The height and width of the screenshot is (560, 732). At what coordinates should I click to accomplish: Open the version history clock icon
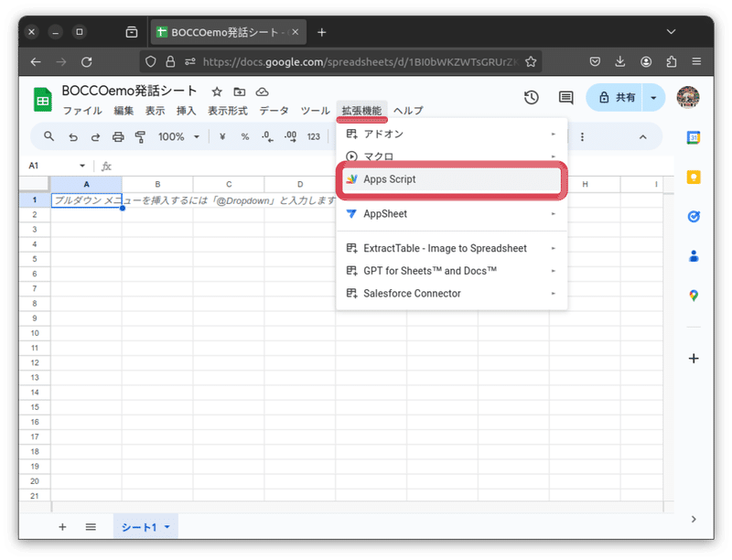[532, 98]
